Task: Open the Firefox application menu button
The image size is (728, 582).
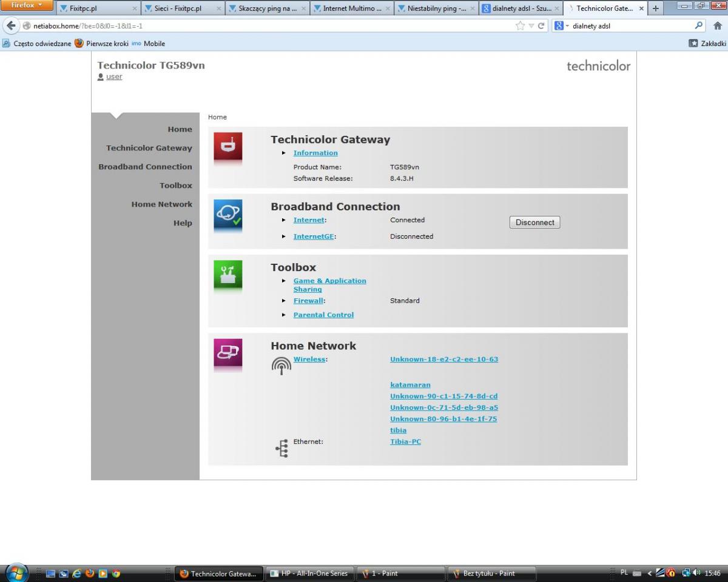Action: (x=27, y=5)
